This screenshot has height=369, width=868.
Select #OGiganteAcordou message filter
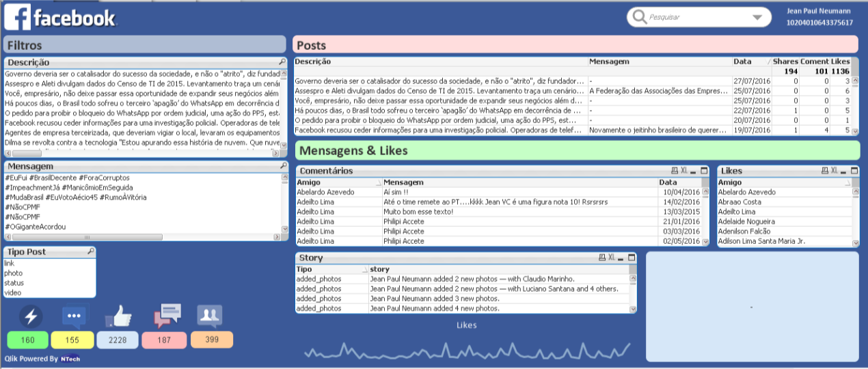[142, 226]
